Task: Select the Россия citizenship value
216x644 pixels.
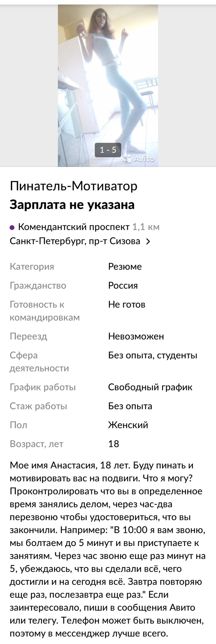Action: (123, 285)
